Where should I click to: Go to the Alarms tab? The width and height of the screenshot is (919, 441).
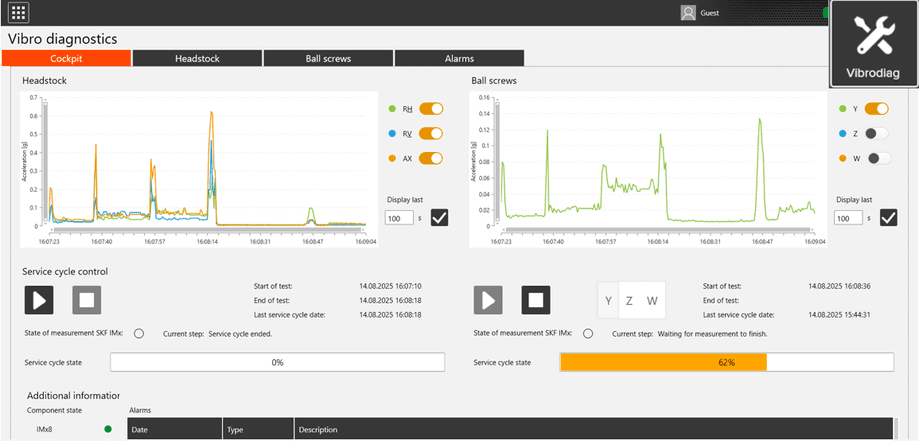[x=459, y=59]
